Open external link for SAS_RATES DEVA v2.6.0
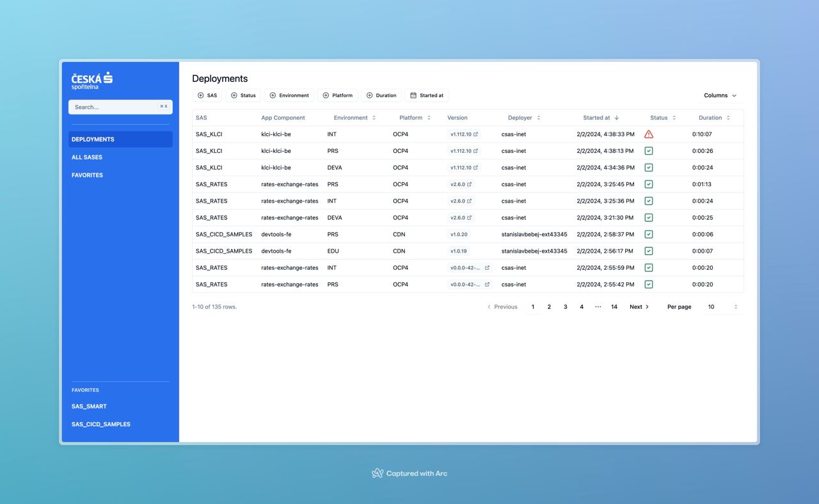 (469, 217)
